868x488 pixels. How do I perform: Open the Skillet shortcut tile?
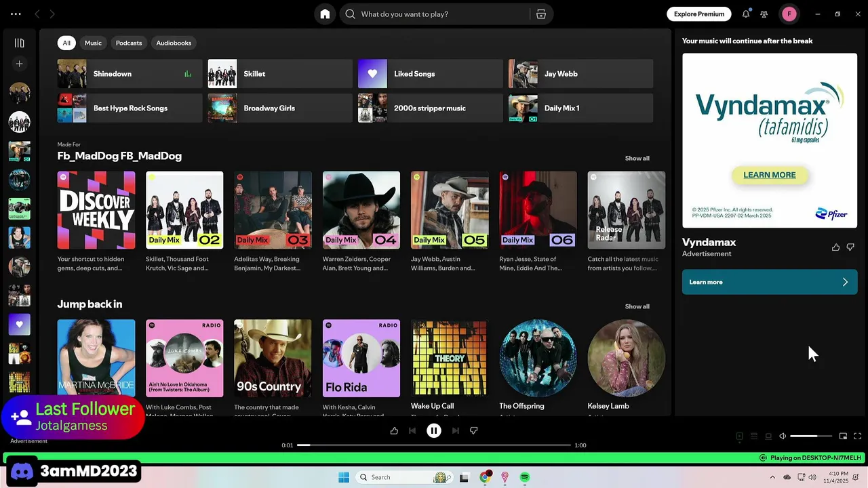tap(280, 74)
